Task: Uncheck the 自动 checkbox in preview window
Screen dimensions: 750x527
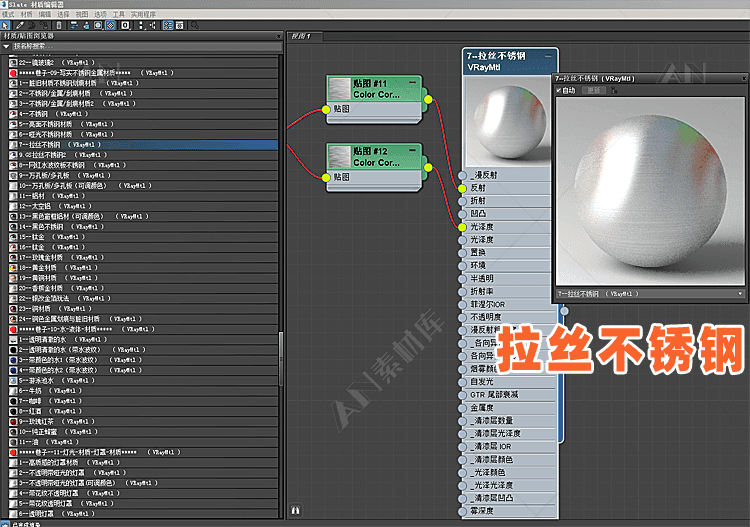Action: [x=559, y=90]
